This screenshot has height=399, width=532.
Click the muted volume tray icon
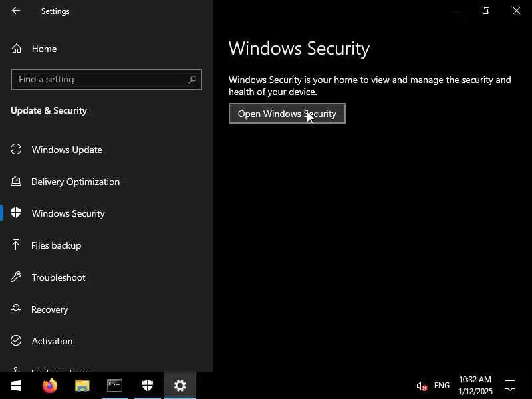[x=422, y=386]
